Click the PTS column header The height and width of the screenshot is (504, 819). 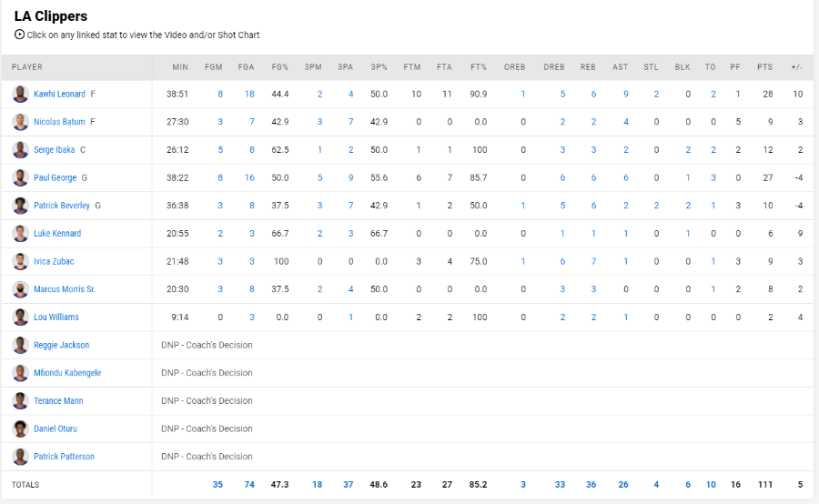point(764,66)
